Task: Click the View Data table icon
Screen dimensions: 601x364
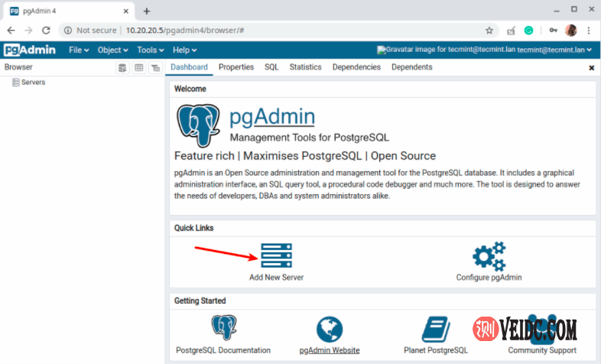Action: click(138, 68)
